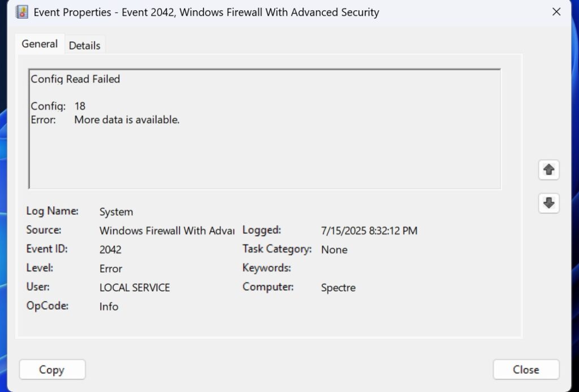Click the up arrow to view previous event
The height and width of the screenshot is (392, 579).
(548, 169)
